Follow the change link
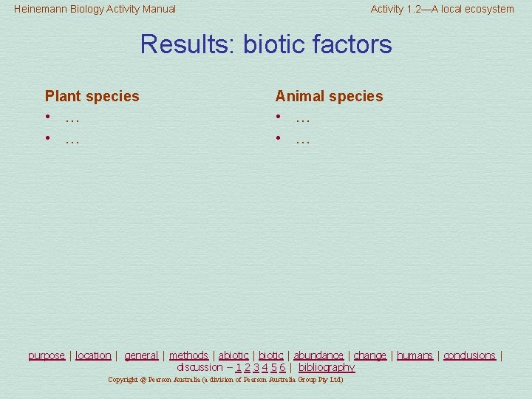The image size is (532, 399). coord(370,355)
